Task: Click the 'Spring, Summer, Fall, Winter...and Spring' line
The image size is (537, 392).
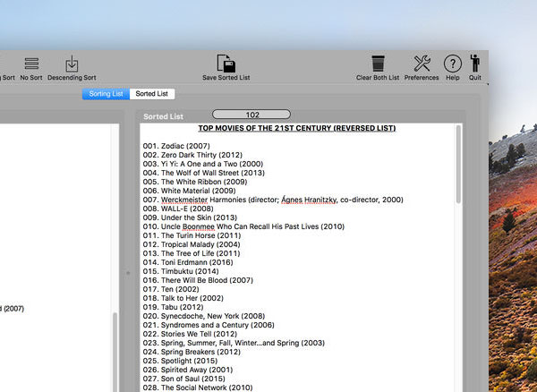Action: pyautogui.click(x=234, y=343)
